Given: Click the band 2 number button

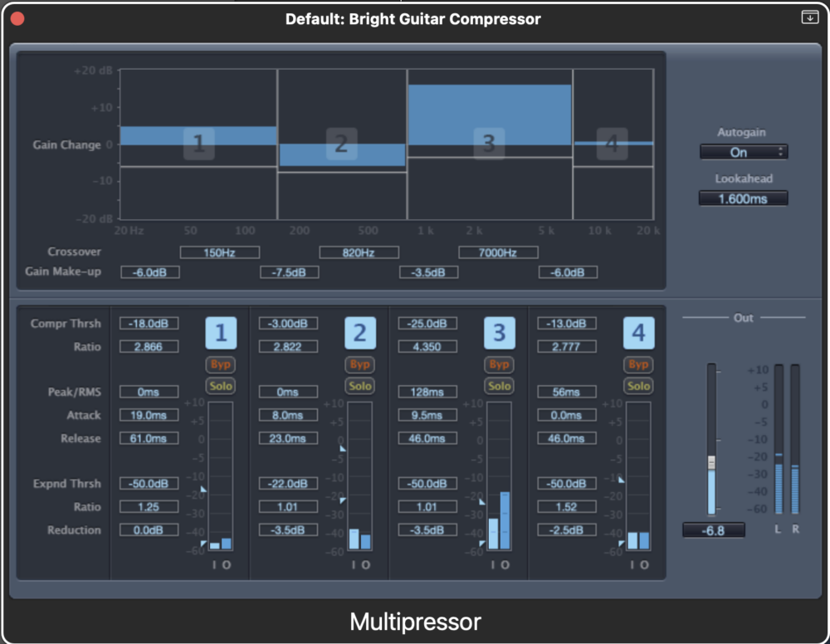Looking at the screenshot, I should 360,333.
